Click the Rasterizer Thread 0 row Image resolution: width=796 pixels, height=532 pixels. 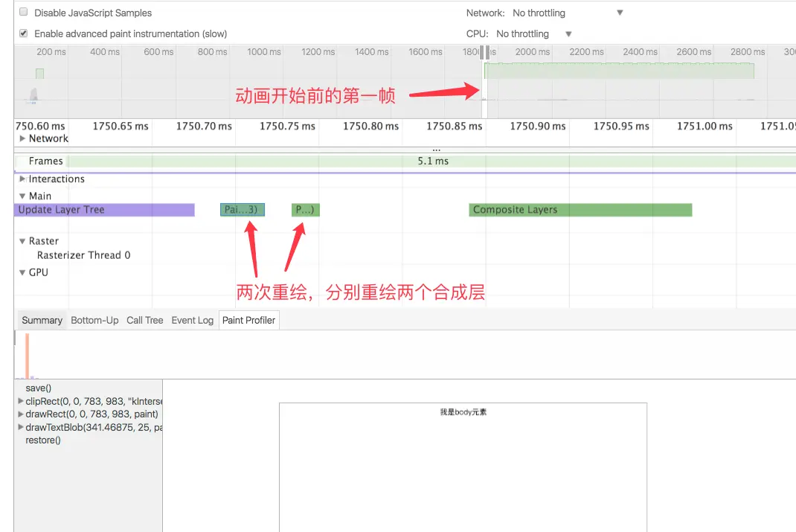click(x=84, y=255)
